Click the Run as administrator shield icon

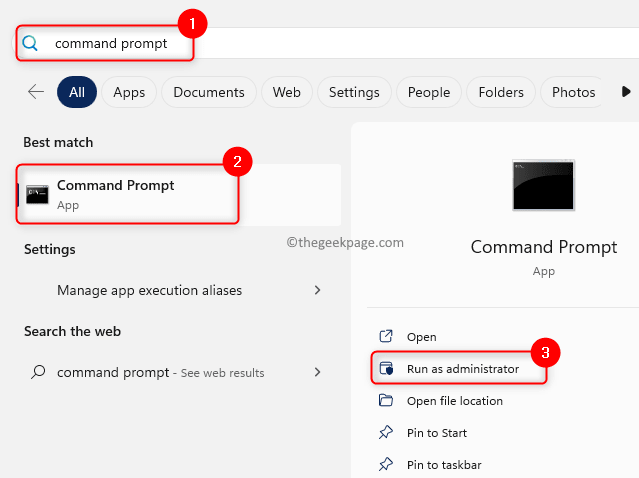386,369
